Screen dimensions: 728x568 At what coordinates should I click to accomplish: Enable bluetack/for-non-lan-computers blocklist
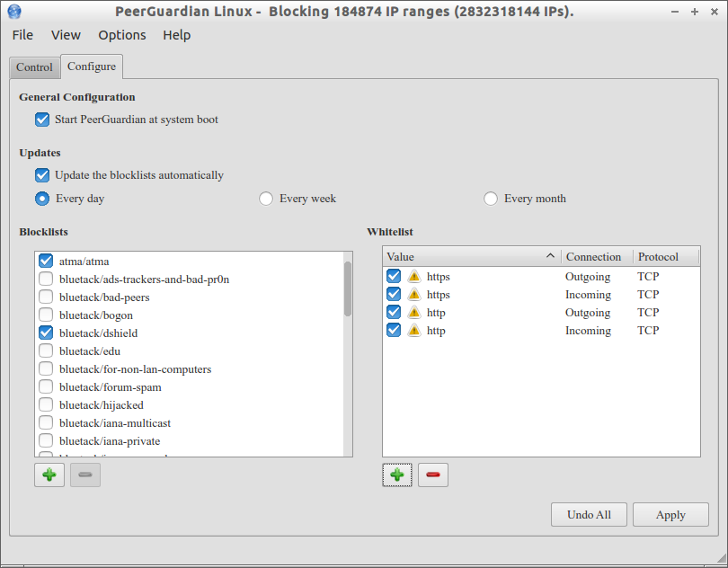46,368
